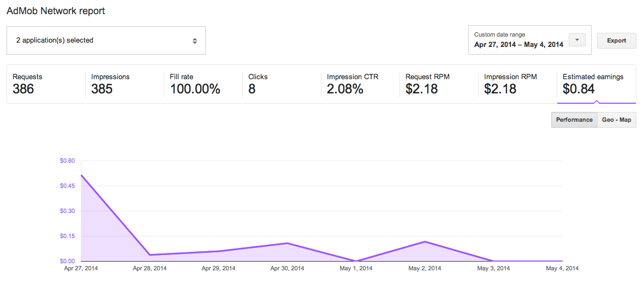Select the Impressions metric tab
Screen dimensions: 644x296
(125, 84)
